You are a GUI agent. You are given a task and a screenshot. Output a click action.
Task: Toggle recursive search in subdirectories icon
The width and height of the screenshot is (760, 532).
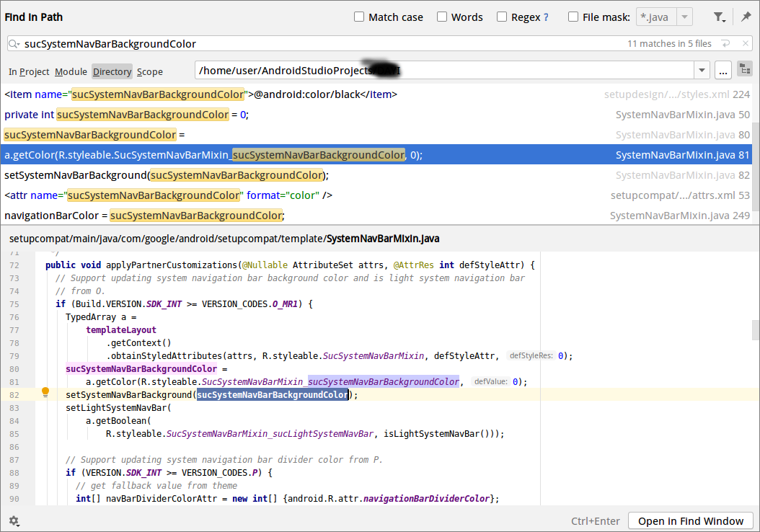coord(745,69)
